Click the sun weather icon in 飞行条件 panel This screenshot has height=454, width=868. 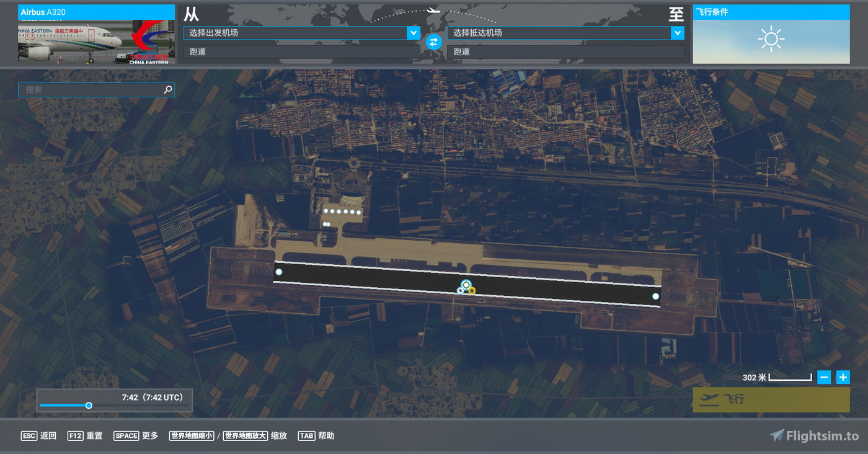click(x=771, y=39)
